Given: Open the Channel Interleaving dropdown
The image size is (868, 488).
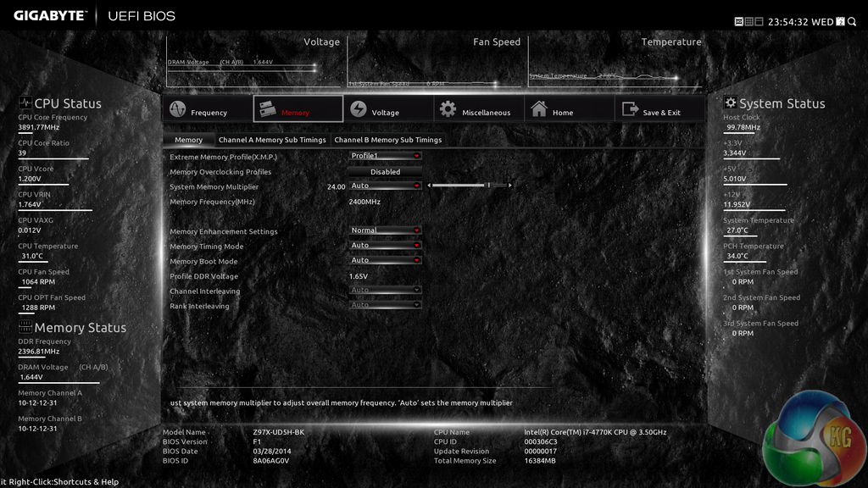Looking at the screenshot, I should (386, 290).
